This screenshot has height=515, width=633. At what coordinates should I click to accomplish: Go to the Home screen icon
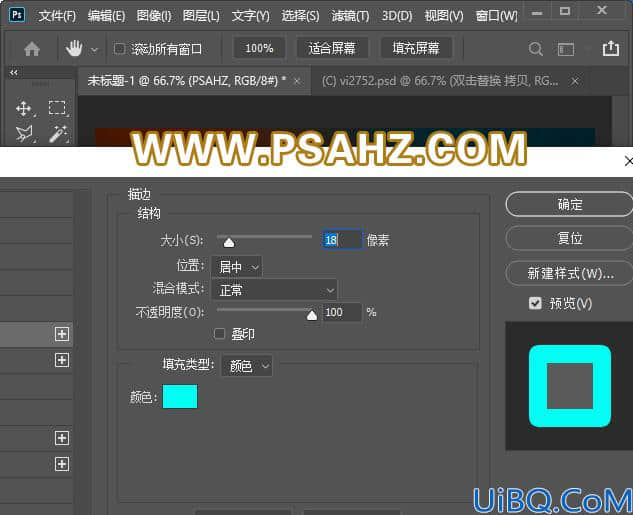[32, 49]
